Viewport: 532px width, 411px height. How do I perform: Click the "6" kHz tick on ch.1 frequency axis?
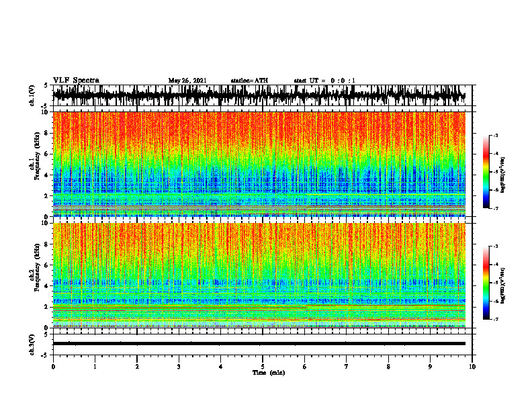46,154
